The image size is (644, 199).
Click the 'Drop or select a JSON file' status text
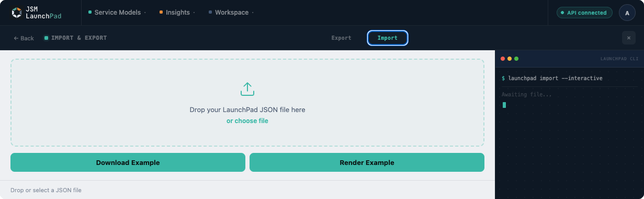coord(46,190)
